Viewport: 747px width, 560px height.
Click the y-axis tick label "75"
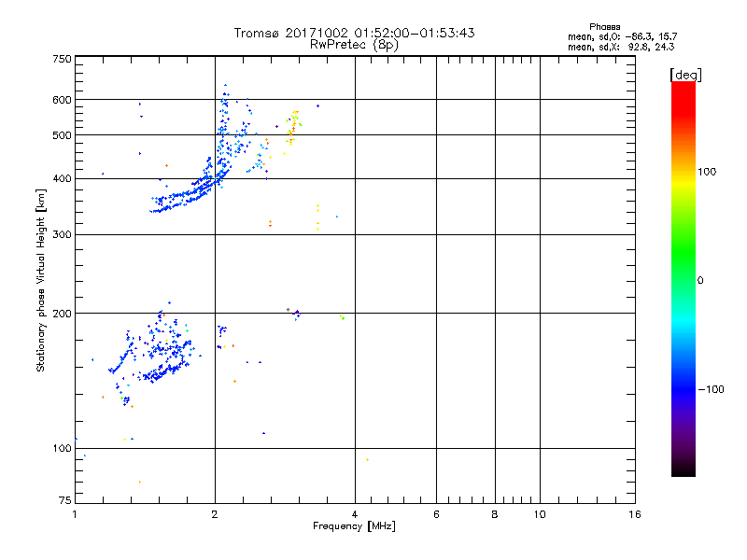65,500
